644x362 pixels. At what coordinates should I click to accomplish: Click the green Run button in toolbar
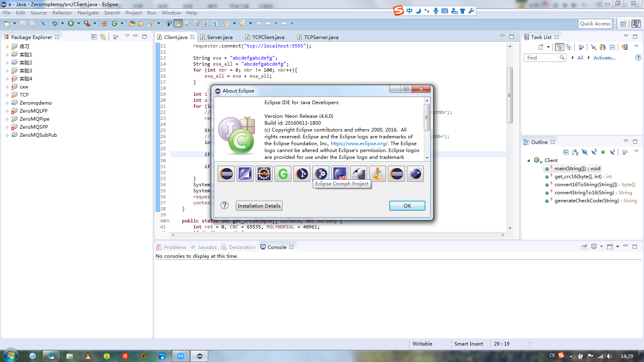pos(71,24)
